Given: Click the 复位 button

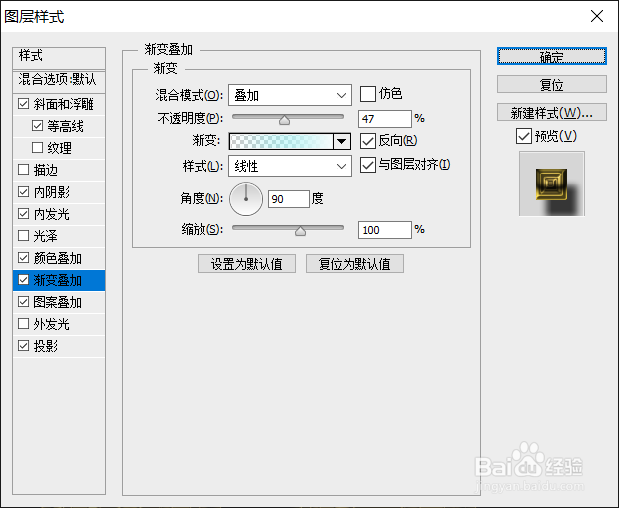Looking at the screenshot, I should click(551, 84).
